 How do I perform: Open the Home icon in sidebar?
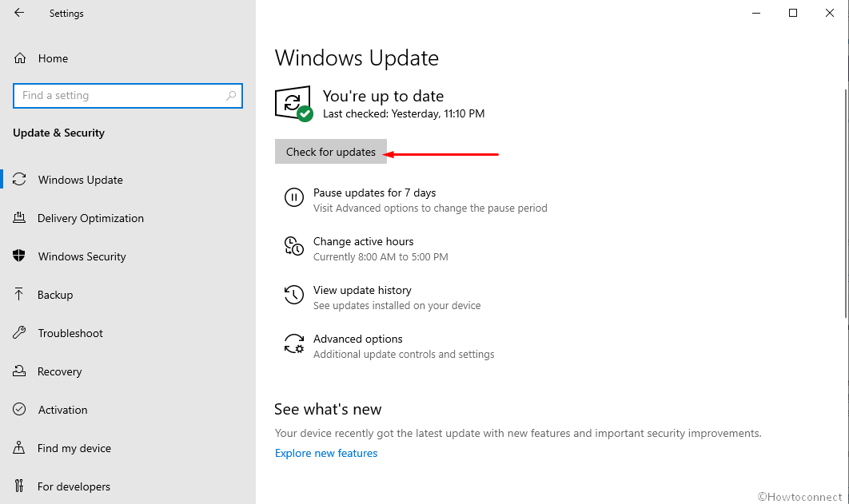point(20,58)
